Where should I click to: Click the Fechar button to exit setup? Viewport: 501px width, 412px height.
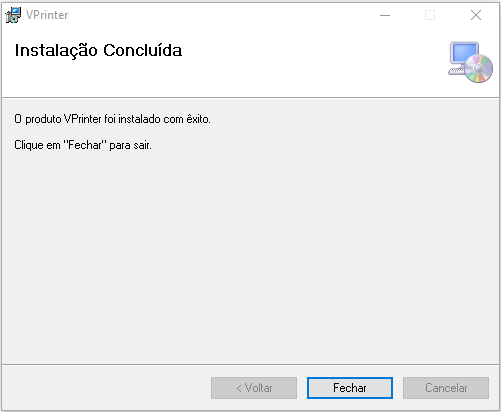point(350,388)
